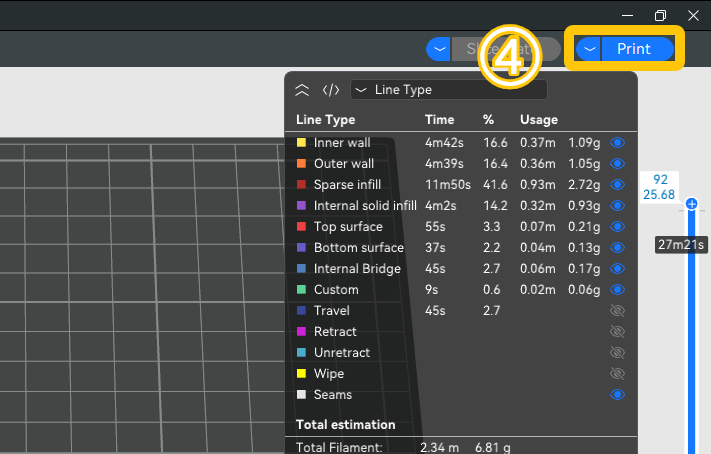Viewport: 711px width, 454px height.
Task: Restore down the window
Action: (x=660, y=15)
